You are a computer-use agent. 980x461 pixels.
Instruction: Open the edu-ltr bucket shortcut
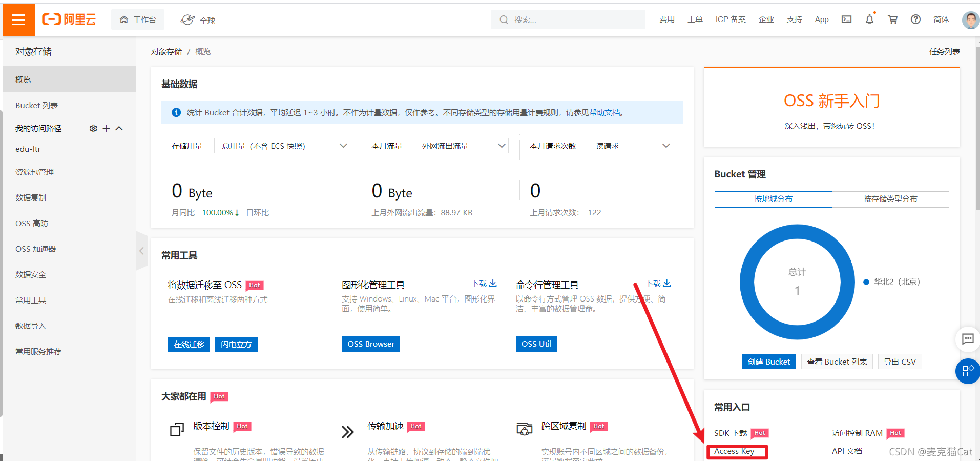coord(28,149)
